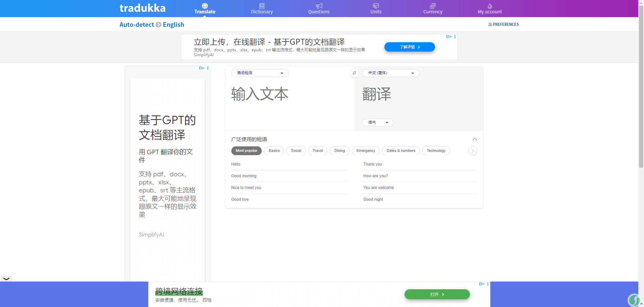Click the Questions megaphone icon
This screenshot has width=644, height=307.
pyautogui.click(x=319, y=6)
